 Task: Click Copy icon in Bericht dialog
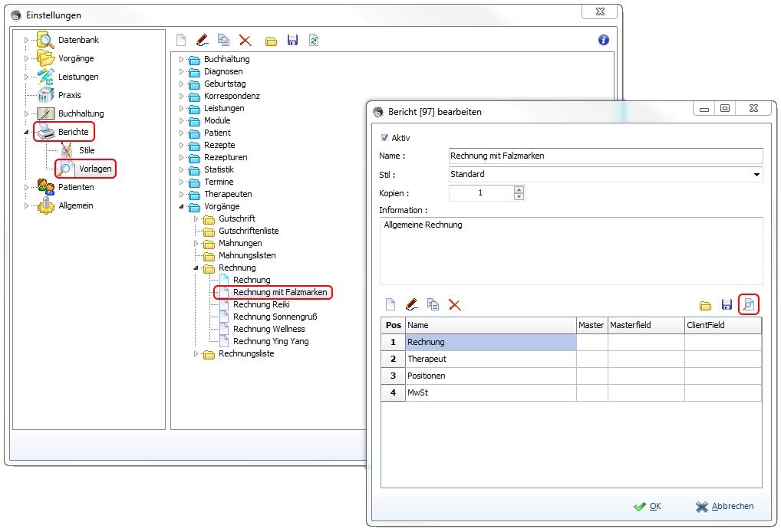433,304
